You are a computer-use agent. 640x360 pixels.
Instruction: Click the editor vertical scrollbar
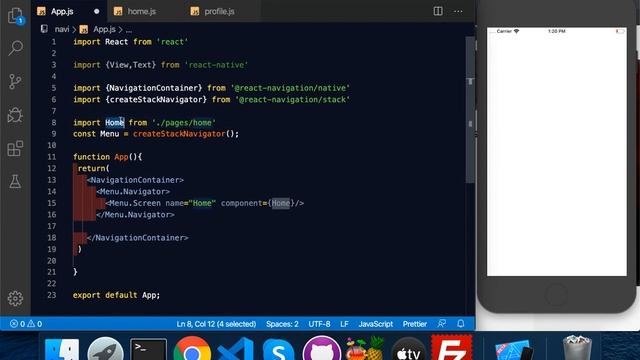pos(470,110)
